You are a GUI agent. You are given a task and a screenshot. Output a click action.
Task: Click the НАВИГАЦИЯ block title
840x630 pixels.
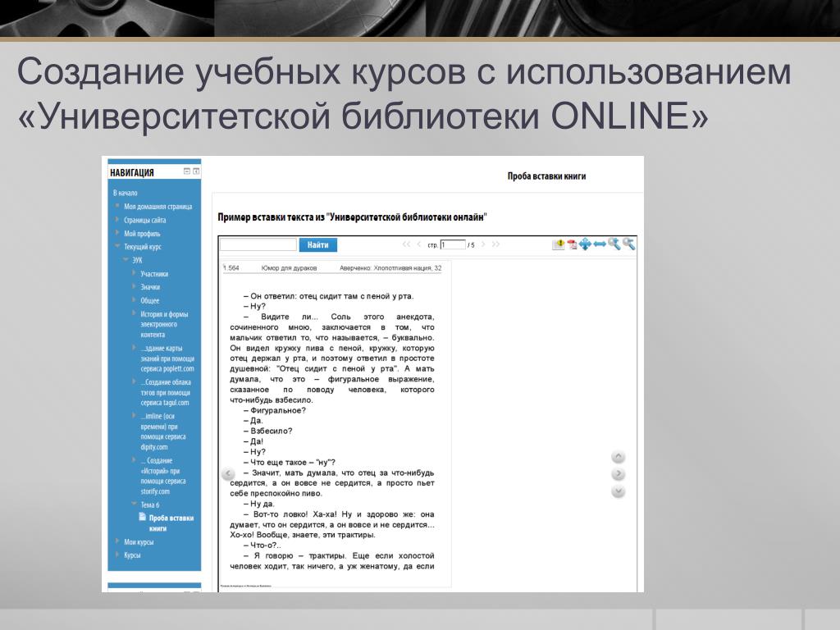[x=132, y=172]
